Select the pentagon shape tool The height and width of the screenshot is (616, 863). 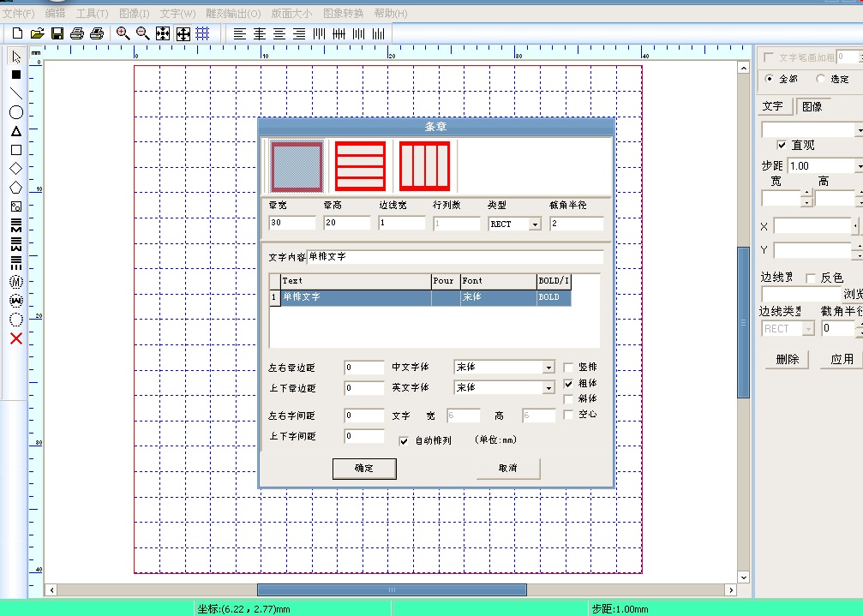pos(16,188)
